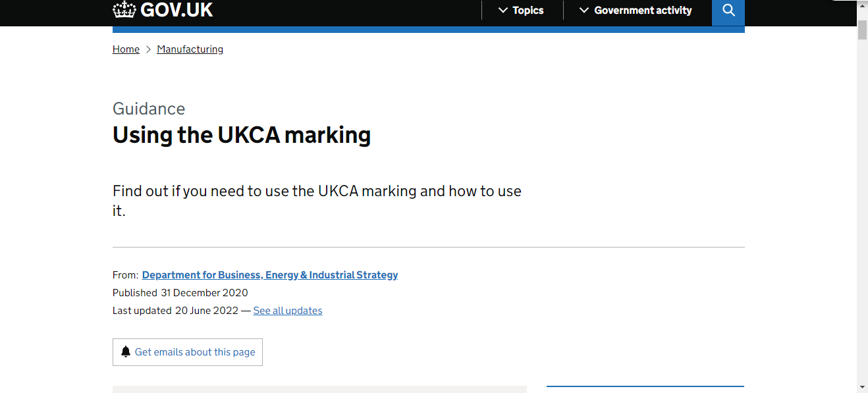Expand the chevron beside Topics
868x393 pixels.
tap(503, 11)
